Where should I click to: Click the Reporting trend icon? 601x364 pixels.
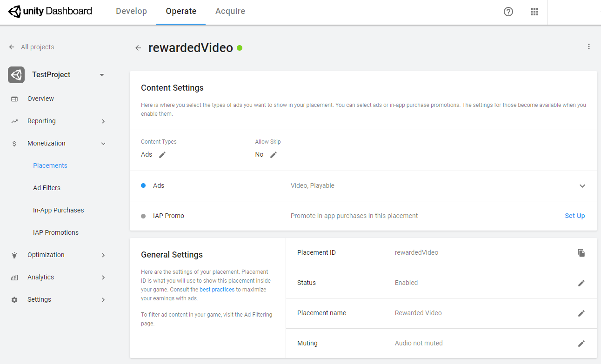click(x=14, y=121)
